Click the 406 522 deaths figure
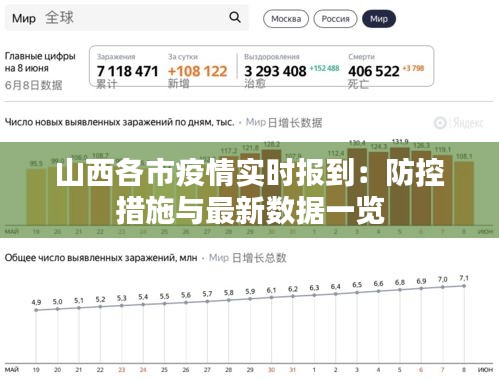Image resolution: width=499 pixels, height=381 pixels. 374,71
